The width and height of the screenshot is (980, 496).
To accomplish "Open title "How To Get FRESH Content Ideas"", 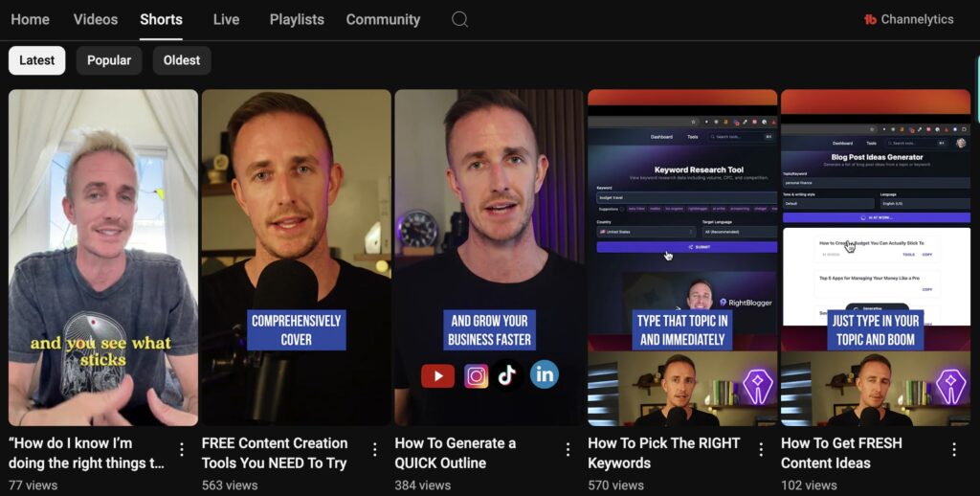I will pos(841,453).
